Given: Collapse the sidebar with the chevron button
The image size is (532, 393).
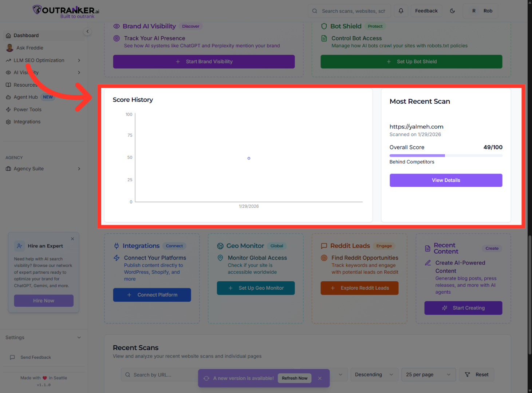Looking at the screenshot, I should (87, 32).
